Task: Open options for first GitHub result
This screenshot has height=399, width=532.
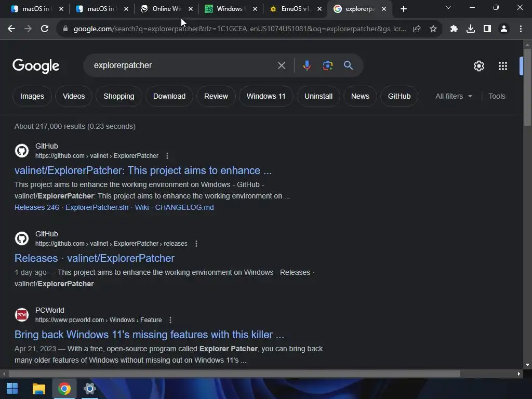Action: click(x=167, y=156)
